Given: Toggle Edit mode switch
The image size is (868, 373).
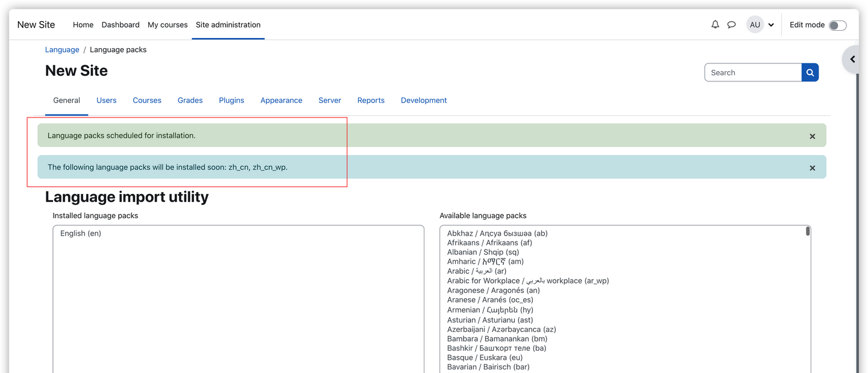Looking at the screenshot, I should click(x=837, y=25).
